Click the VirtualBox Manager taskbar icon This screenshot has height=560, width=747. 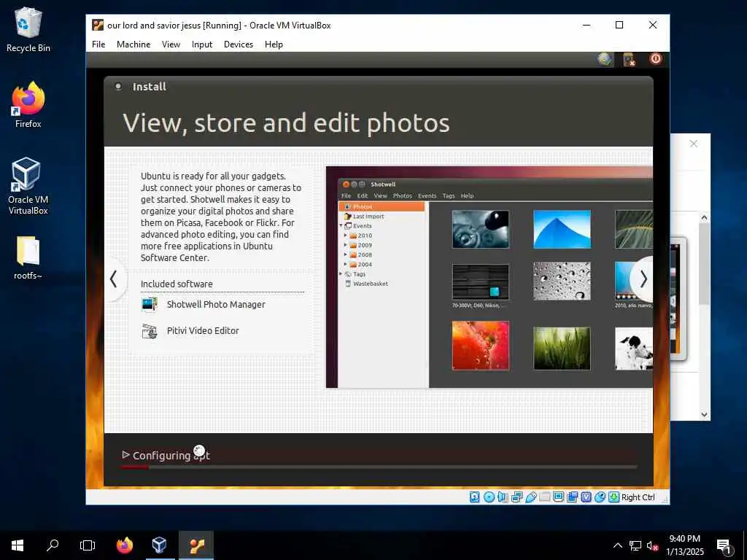[160, 545]
